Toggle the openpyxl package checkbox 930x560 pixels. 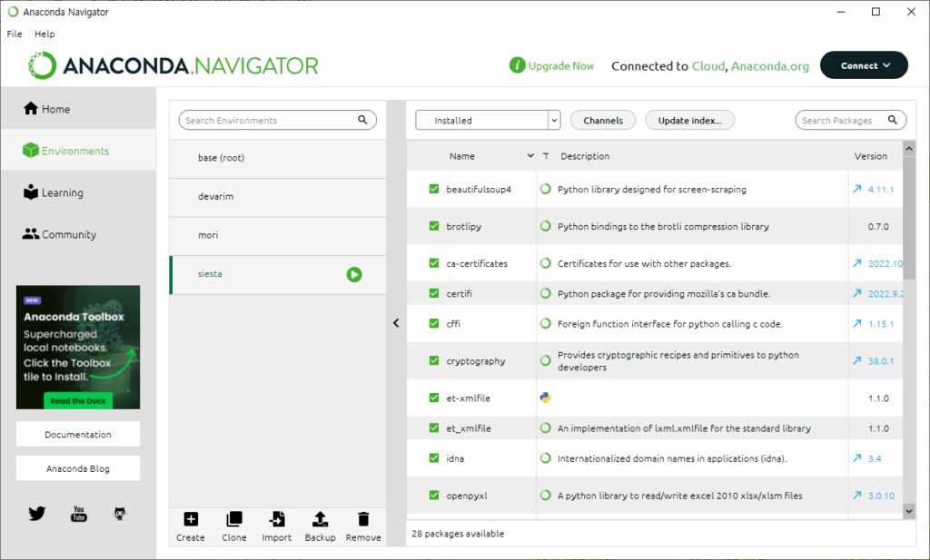434,496
